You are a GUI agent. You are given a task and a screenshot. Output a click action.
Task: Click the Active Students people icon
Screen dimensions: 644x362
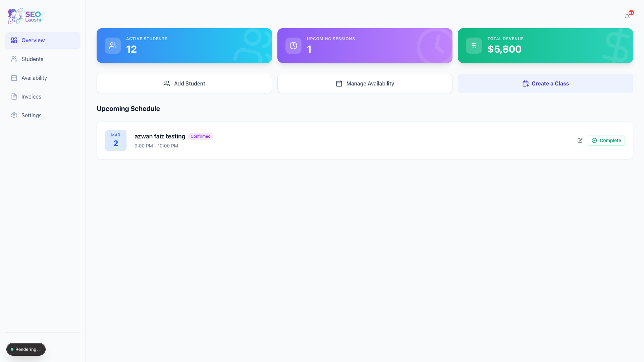[x=113, y=46]
